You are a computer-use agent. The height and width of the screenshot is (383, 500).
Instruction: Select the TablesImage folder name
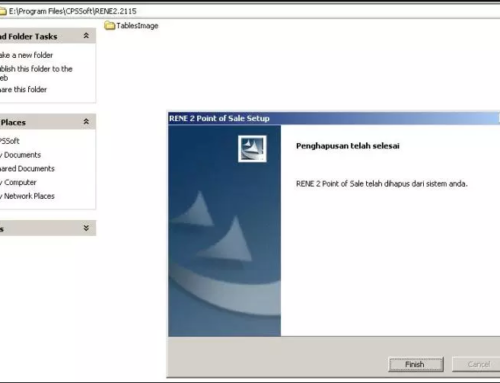137,26
